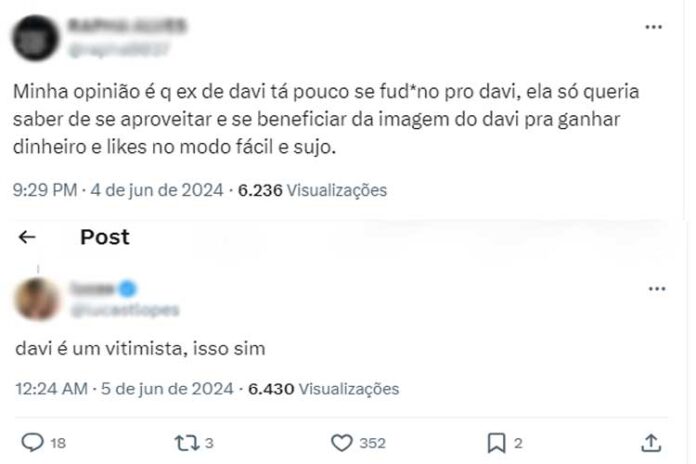Open the 12:24 AM timestamp link

51,389
